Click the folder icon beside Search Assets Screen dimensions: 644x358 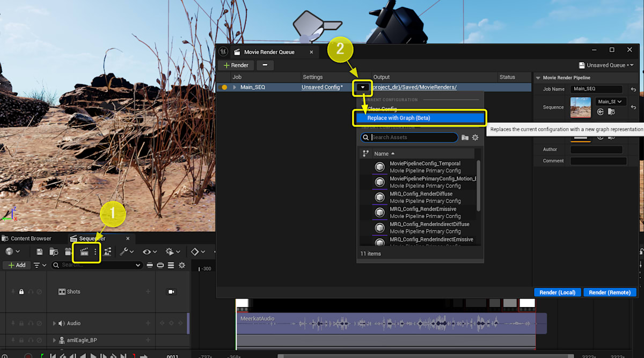(x=465, y=138)
